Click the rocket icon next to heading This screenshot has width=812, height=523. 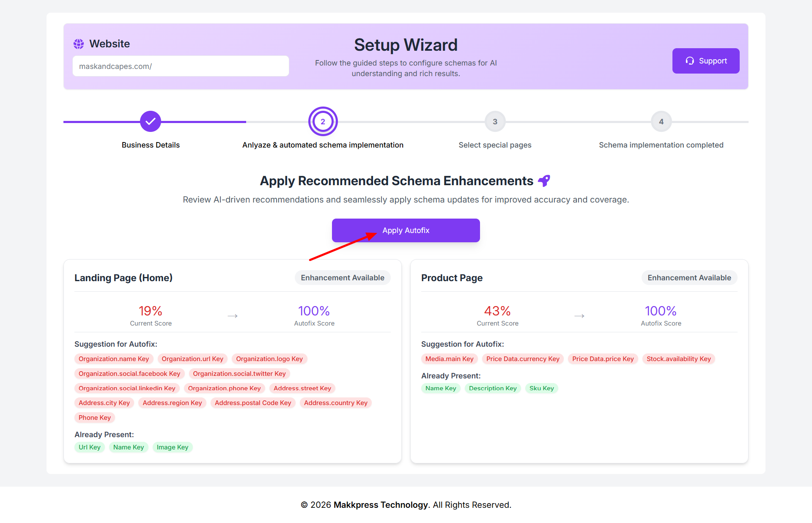tap(544, 181)
